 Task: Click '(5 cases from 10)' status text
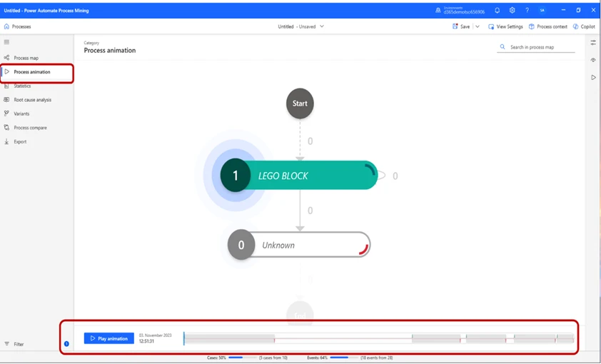tap(273, 358)
